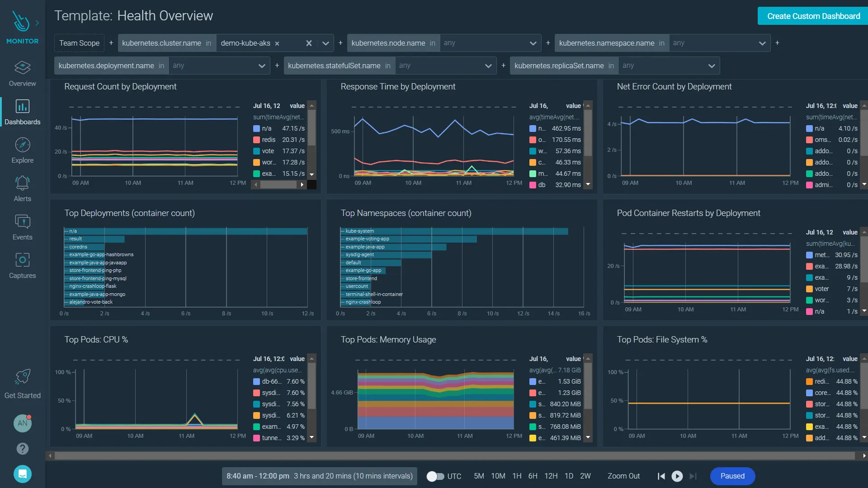This screenshot has width=868, height=488.
Task: Click the Paused button to resume
Action: [732, 476]
